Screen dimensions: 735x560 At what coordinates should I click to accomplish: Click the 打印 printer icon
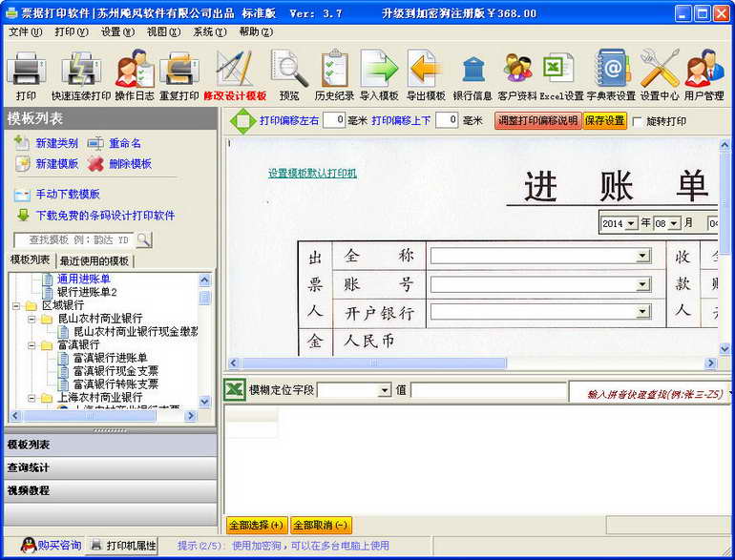[x=29, y=70]
